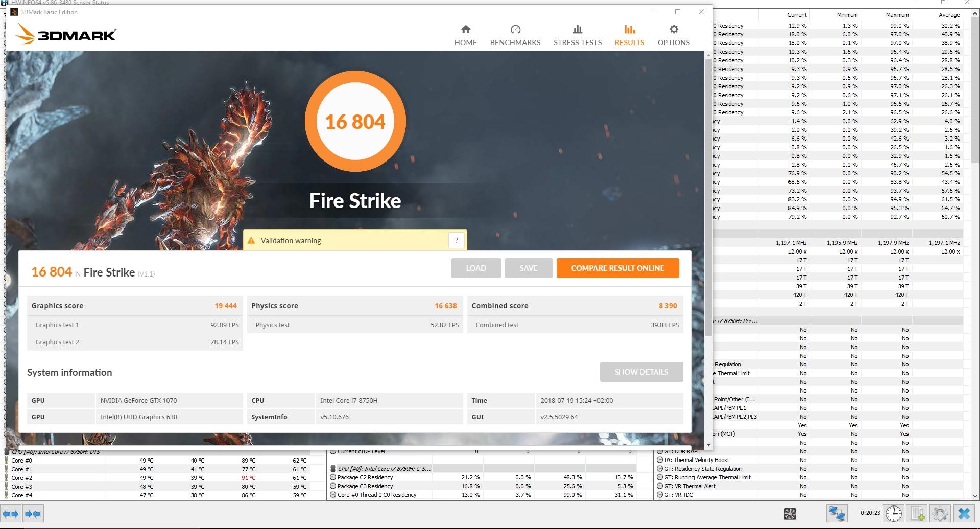Click COMPARE RESULT ONLINE button
The image size is (980, 529).
(617, 268)
